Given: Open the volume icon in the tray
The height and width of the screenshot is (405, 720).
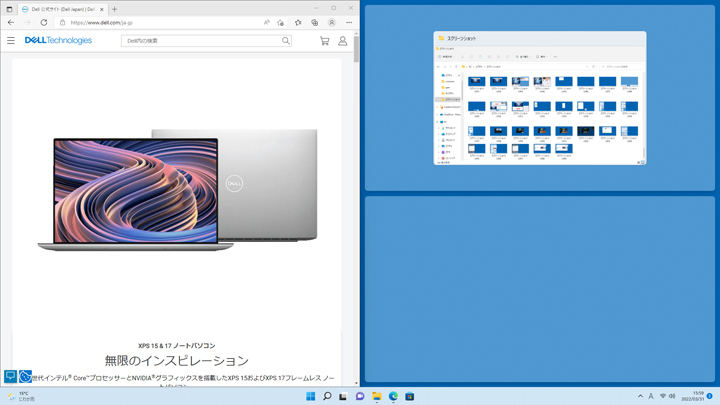Looking at the screenshot, I should [672, 396].
